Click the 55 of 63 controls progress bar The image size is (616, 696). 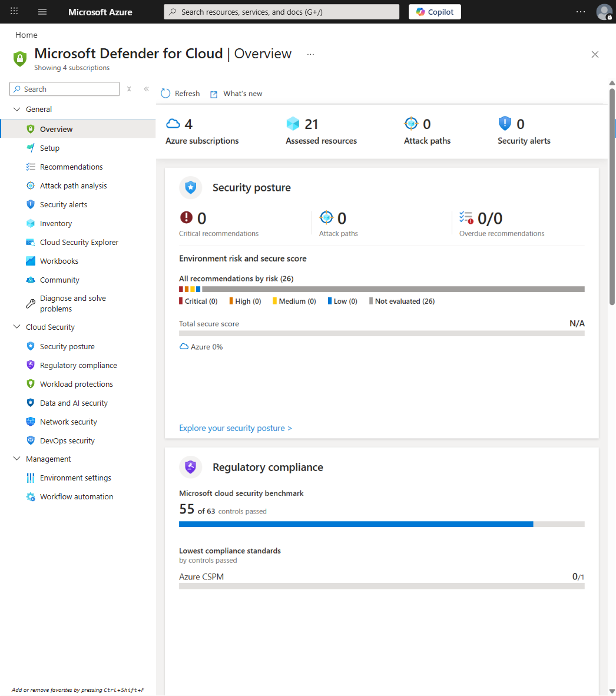point(382,524)
